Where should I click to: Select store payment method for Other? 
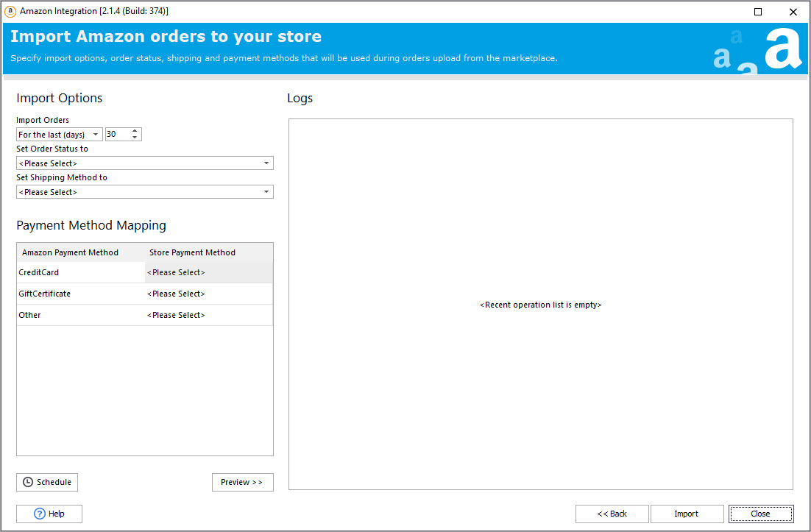point(208,315)
